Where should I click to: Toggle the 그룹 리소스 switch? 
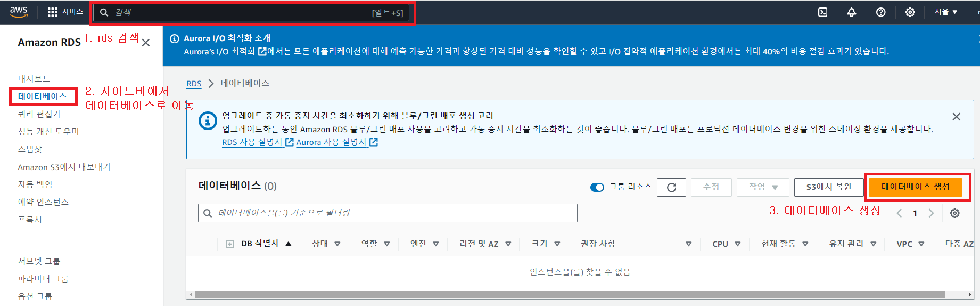point(597,187)
